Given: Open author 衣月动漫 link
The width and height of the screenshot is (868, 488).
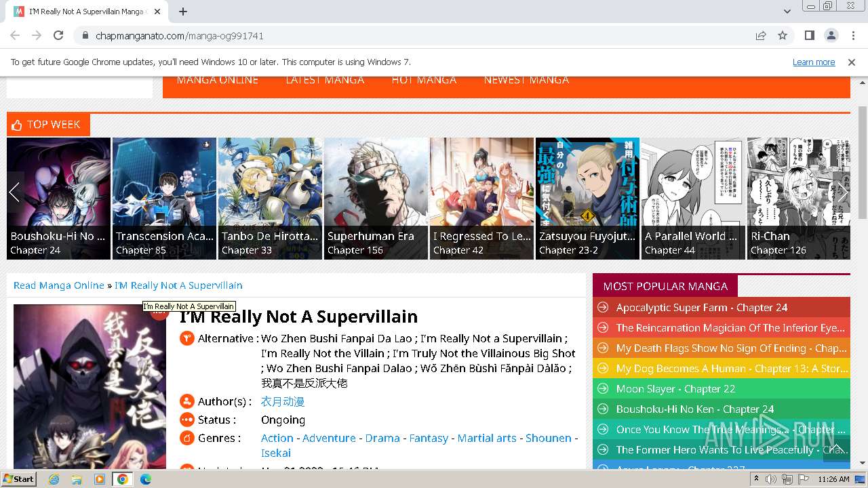Looking at the screenshot, I should tap(283, 401).
